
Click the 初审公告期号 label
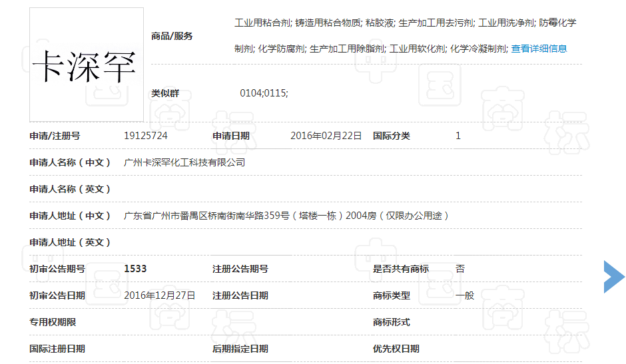(x=57, y=269)
